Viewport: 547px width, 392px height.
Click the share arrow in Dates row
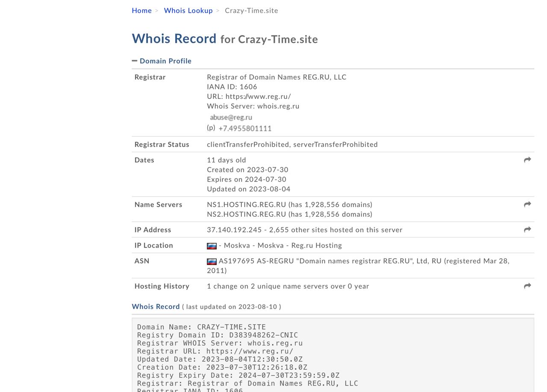click(x=527, y=160)
